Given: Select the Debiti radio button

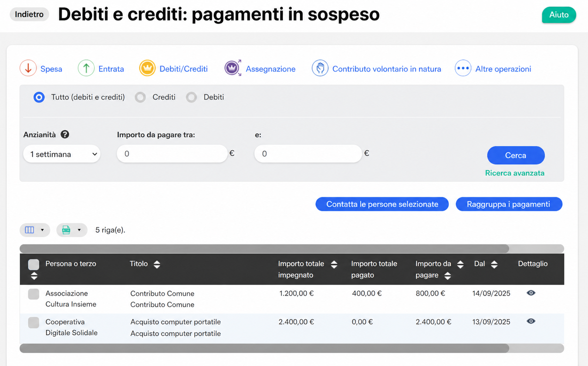Looking at the screenshot, I should [191, 97].
